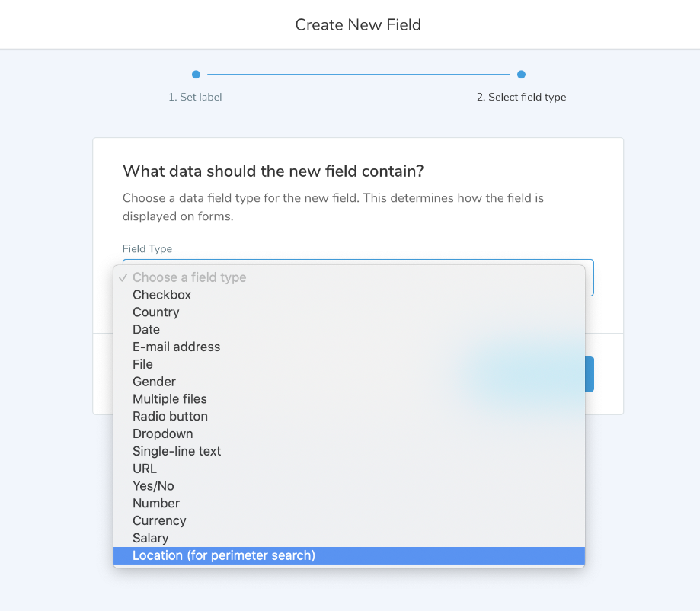The height and width of the screenshot is (611, 700).
Task: Choose Radio button field type
Action: point(170,417)
